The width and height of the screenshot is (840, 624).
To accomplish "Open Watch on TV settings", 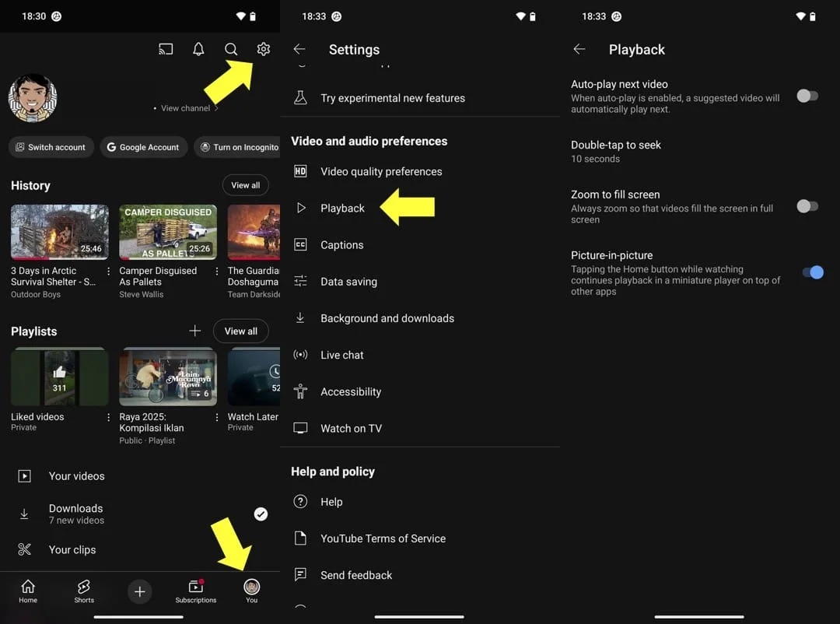I will 420,429.
